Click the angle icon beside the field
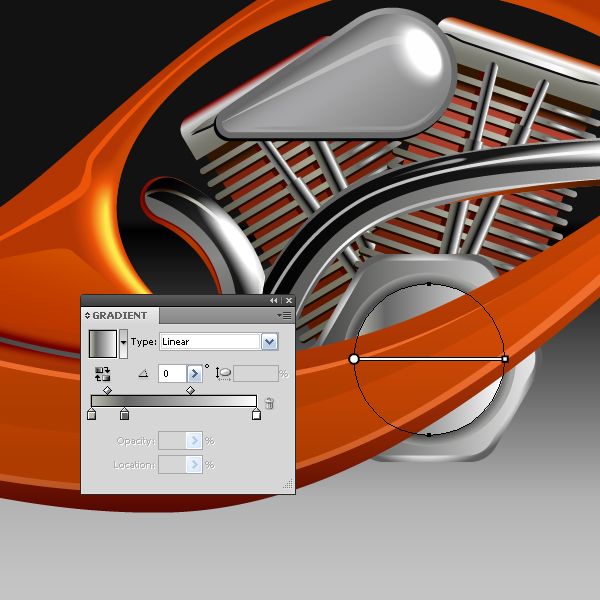600x600 pixels. (143, 373)
